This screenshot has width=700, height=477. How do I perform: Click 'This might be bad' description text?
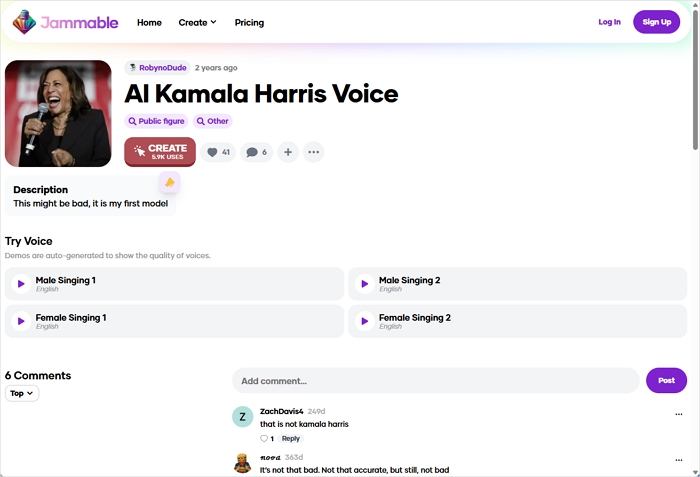(91, 204)
